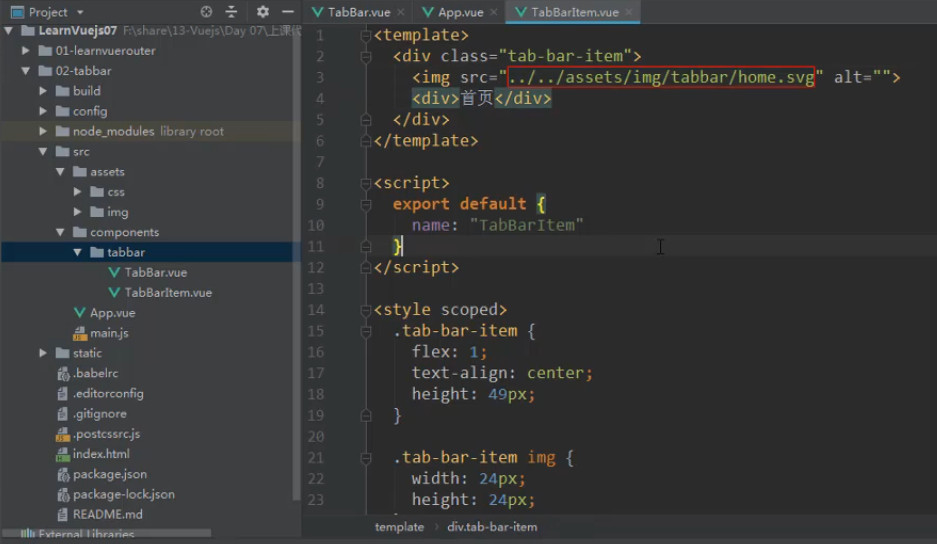
Task: Fold the template block on line 1
Action: point(366,36)
